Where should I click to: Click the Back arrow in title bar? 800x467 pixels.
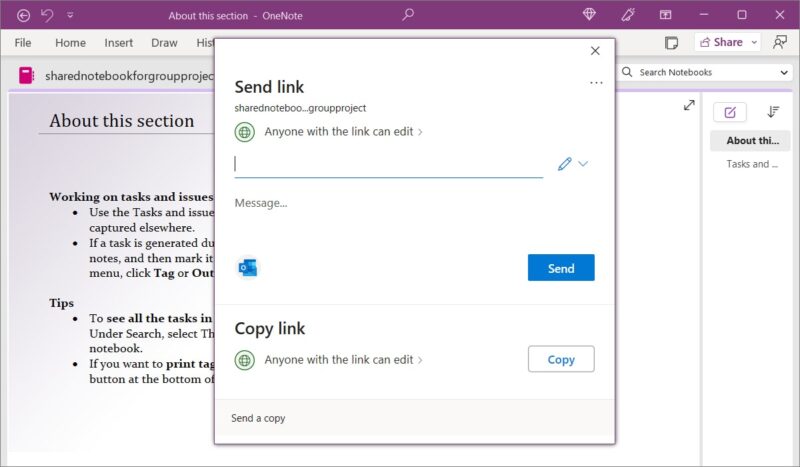tap(23, 16)
